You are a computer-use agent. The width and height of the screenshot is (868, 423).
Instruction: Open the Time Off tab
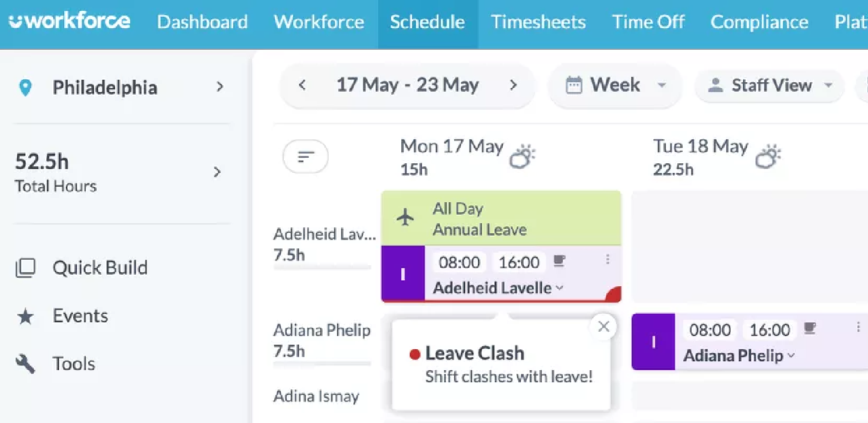[648, 22]
